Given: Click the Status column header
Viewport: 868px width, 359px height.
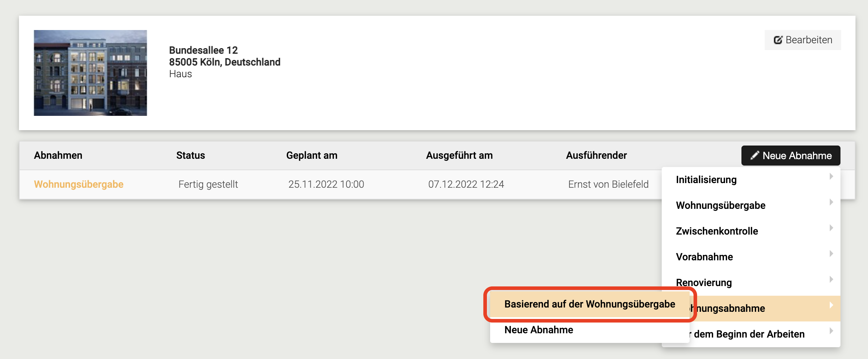Looking at the screenshot, I should point(191,156).
